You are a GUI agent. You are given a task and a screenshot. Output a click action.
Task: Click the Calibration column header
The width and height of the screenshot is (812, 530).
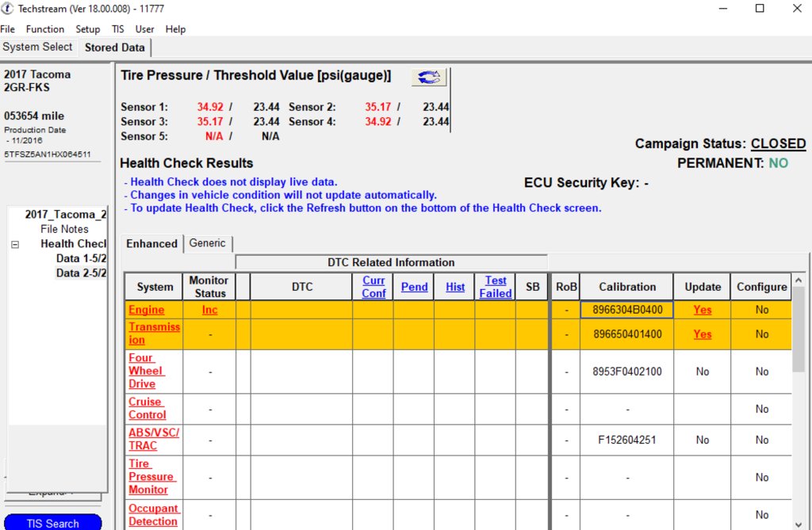tap(627, 287)
